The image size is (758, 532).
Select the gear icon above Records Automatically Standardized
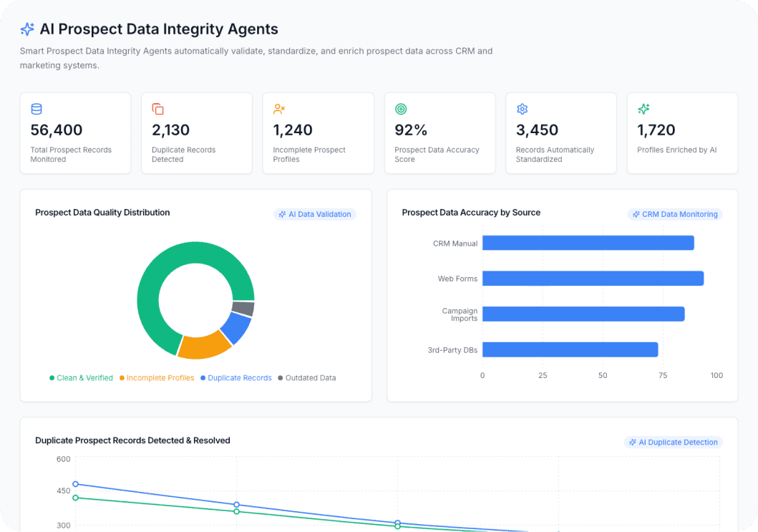(x=522, y=109)
